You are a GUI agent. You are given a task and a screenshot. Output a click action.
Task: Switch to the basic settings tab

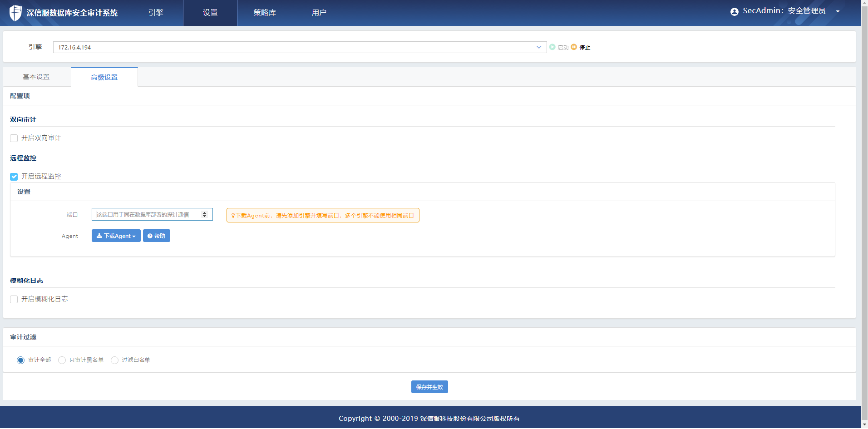pos(36,77)
